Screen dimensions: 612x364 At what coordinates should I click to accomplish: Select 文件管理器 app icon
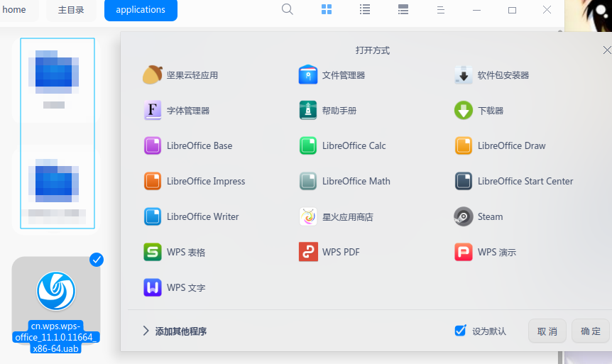click(308, 75)
